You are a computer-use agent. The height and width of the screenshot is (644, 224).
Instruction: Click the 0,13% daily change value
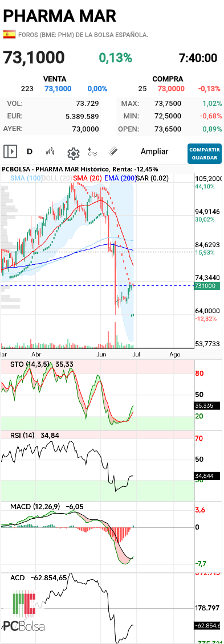point(116,58)
